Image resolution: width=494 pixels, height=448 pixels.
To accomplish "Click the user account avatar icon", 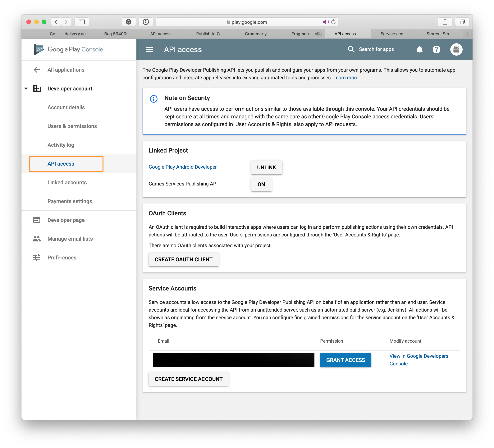I will coord(456,49).
